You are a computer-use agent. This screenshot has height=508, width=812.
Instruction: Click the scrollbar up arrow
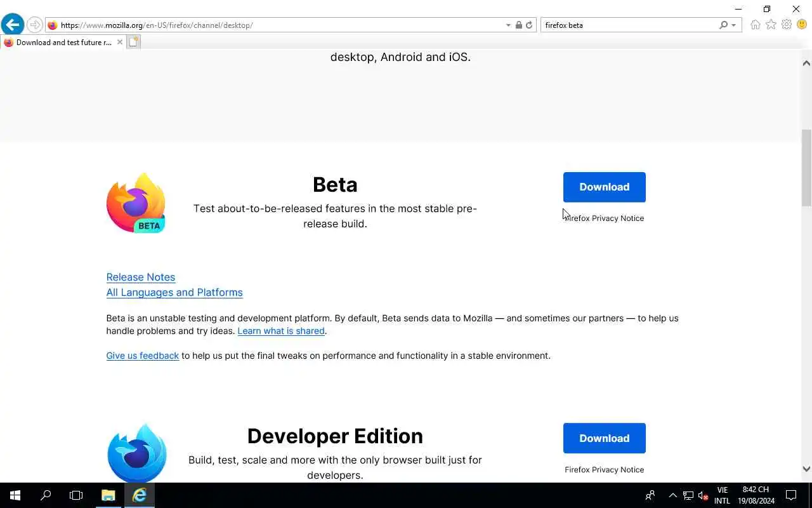pos(806,63)
